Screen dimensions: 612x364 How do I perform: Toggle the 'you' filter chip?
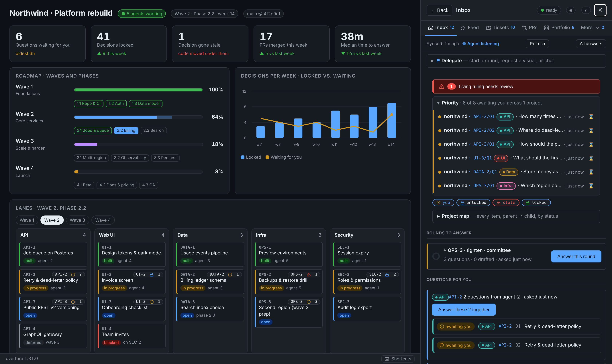click(443, 202)
